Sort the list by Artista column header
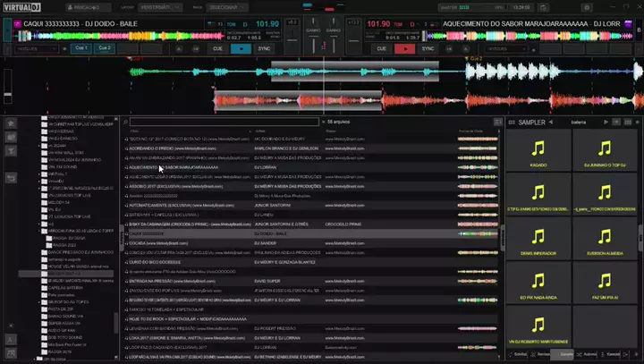The height and width of the screenshot is (364, 644). [x=260, y=131]
